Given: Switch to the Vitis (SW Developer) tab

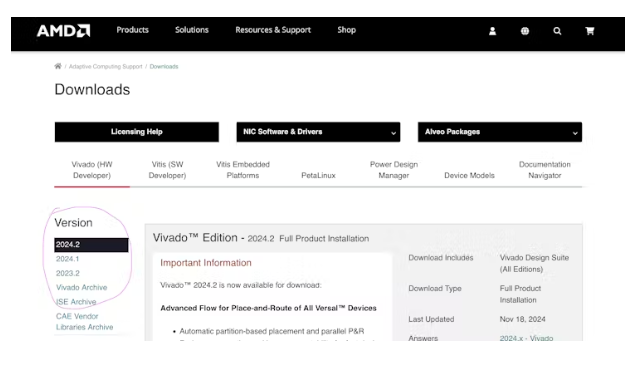Looking at the screenshot, I should click(x=167, y=170).
